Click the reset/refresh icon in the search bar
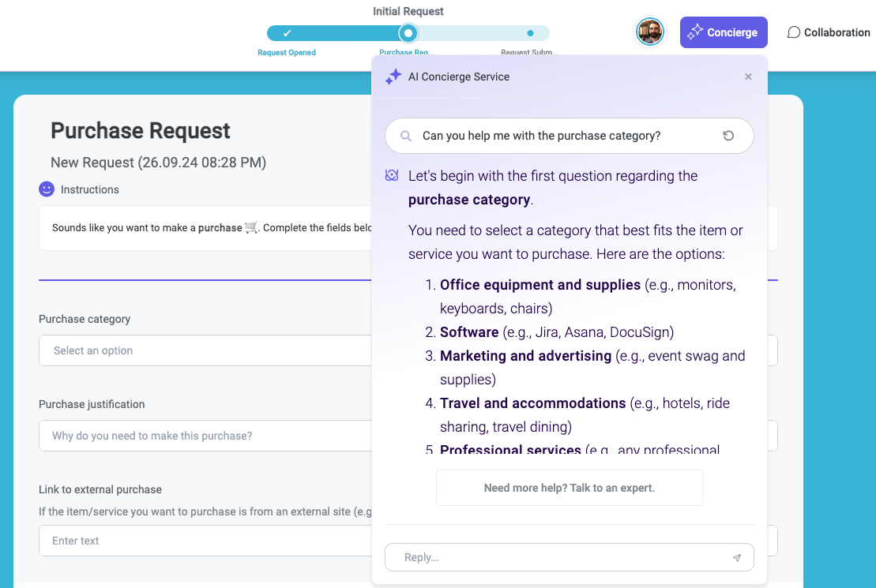 point(727,135)
